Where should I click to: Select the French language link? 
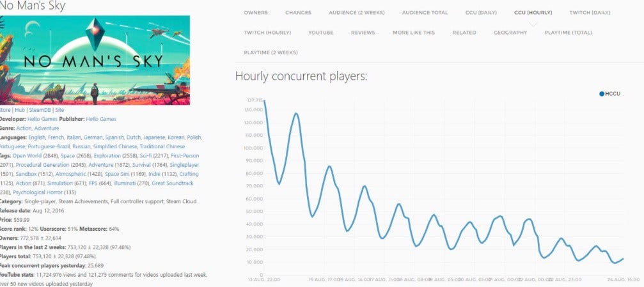coord(56,137)
